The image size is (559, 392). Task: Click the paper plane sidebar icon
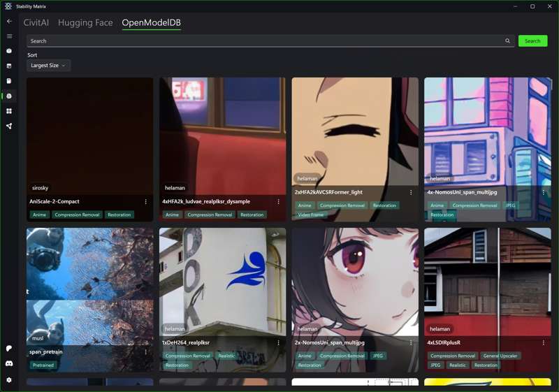9,126
